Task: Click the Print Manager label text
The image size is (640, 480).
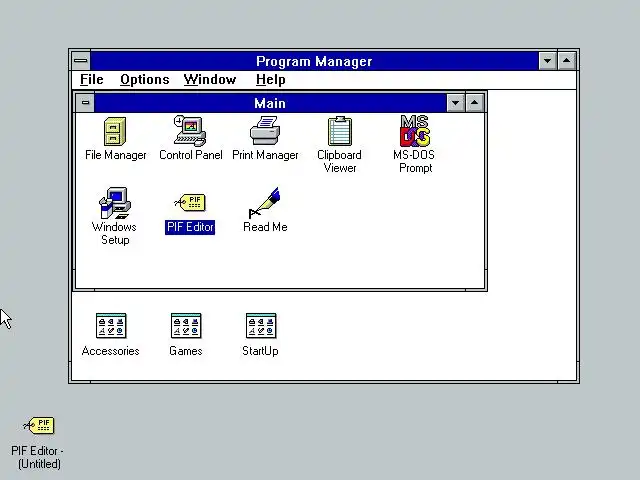Action: click(265, 155)
